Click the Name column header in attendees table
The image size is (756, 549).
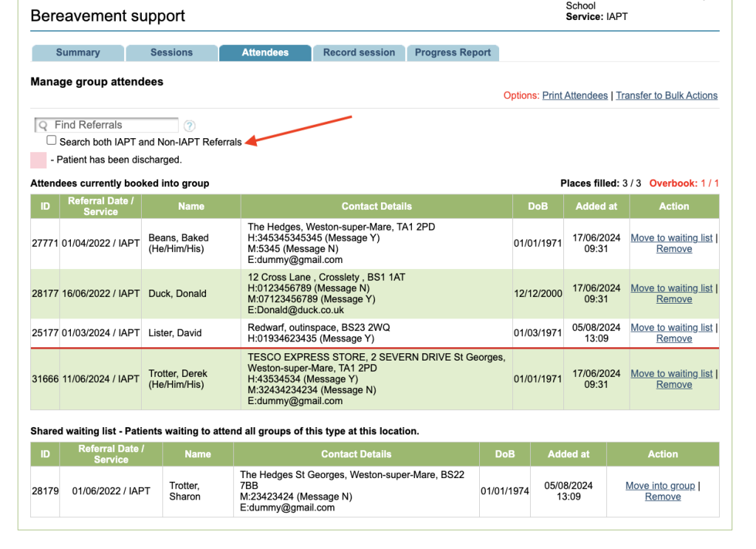(191, 206)
